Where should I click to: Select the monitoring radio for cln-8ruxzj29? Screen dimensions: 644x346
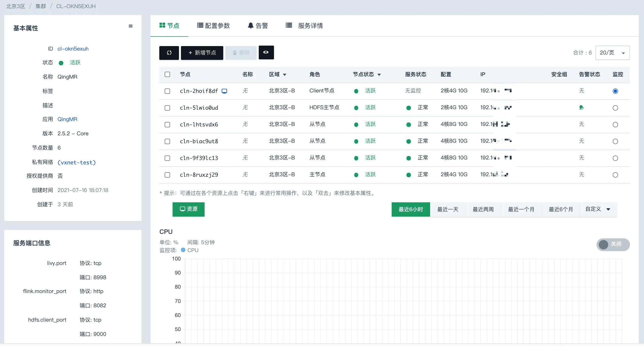point(615,175)
